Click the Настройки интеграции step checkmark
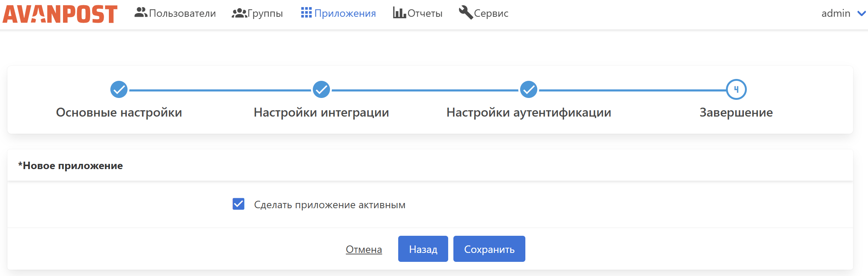 321,89
